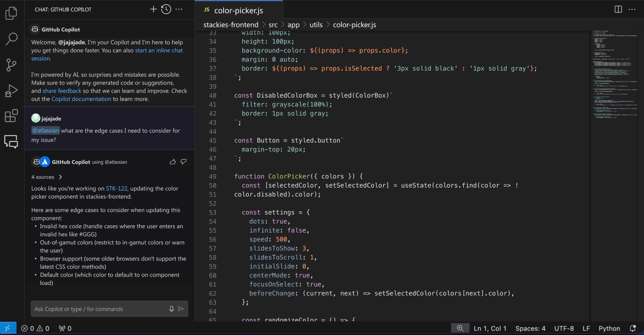Focus the Ask Copilot input field

coord(99,309)
